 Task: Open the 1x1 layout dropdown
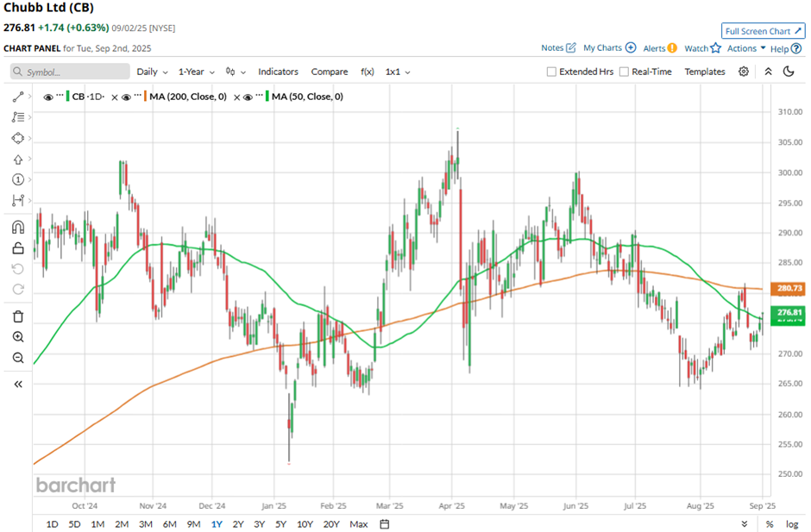click(398, 72)
